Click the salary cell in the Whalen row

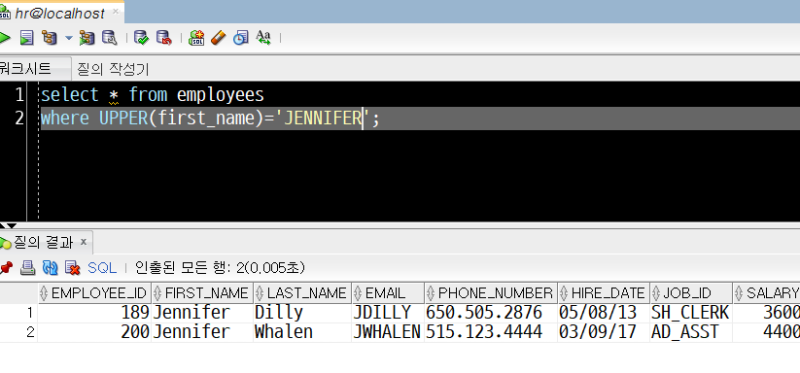click(x=767, y=332)
